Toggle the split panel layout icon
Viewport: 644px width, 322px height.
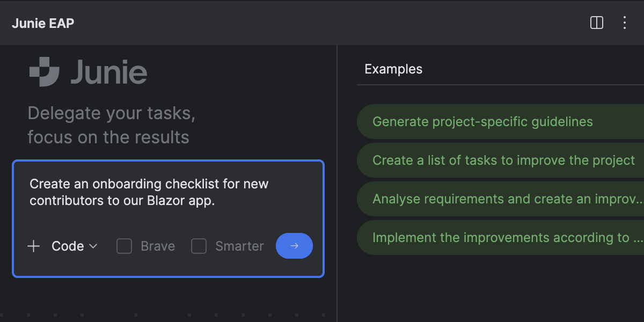click(x=596, y=23)
